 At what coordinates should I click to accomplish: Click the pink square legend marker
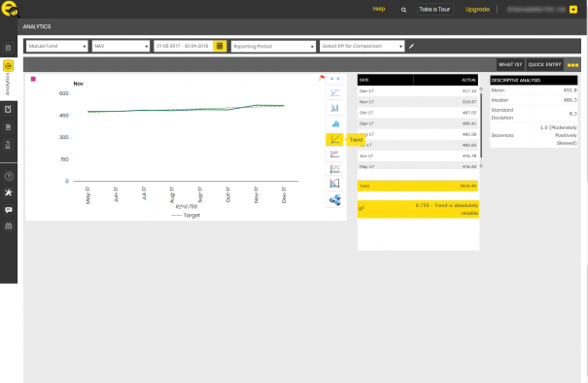tap(33, 79)
